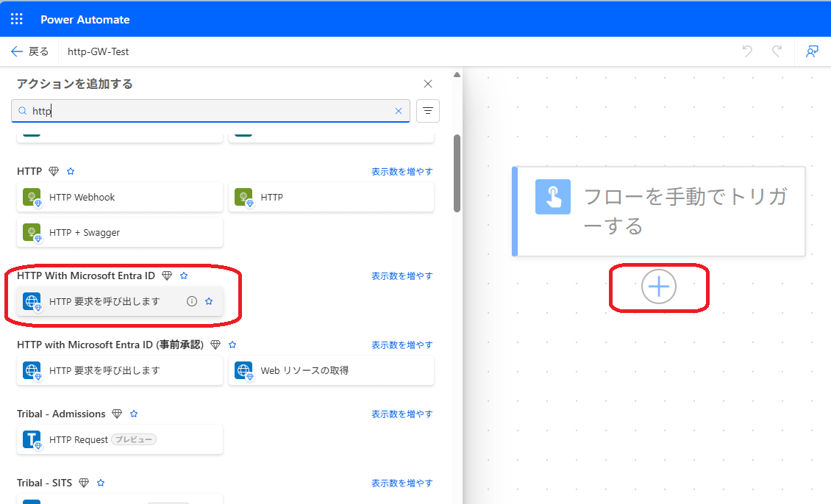The width and height of the screenshot is (831, 504).
Task: Click premium diamond beside Tribal - SITS
Action: 84,483
